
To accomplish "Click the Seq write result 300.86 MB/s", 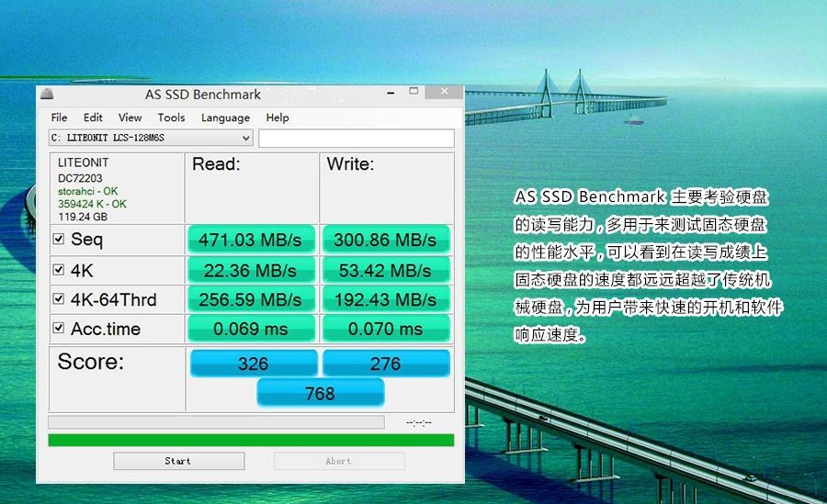I will pos(386,240).
